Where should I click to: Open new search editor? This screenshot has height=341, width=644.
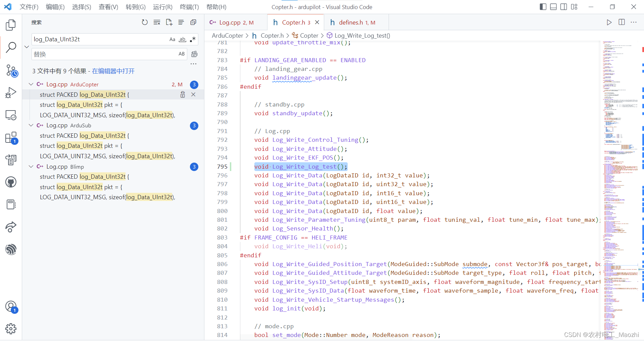tap(169, 22)
